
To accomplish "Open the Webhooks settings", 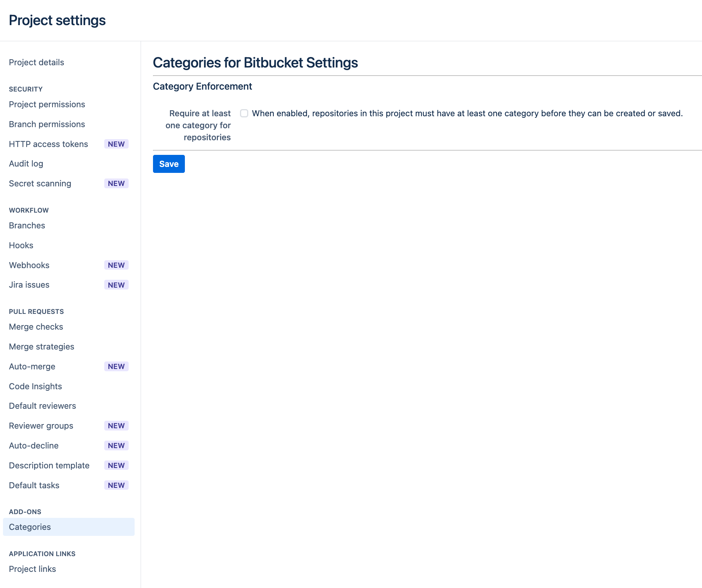I will (29, 265).
